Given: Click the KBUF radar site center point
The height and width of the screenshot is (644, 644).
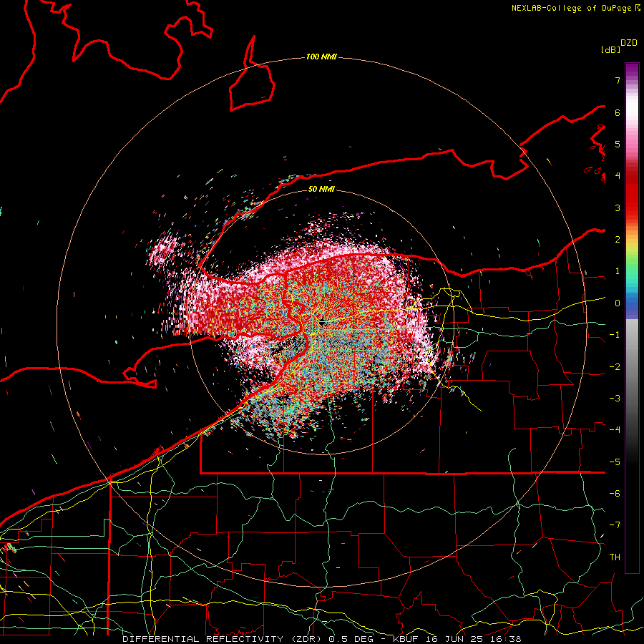Looking at the screenshot, I should [321, 323].
